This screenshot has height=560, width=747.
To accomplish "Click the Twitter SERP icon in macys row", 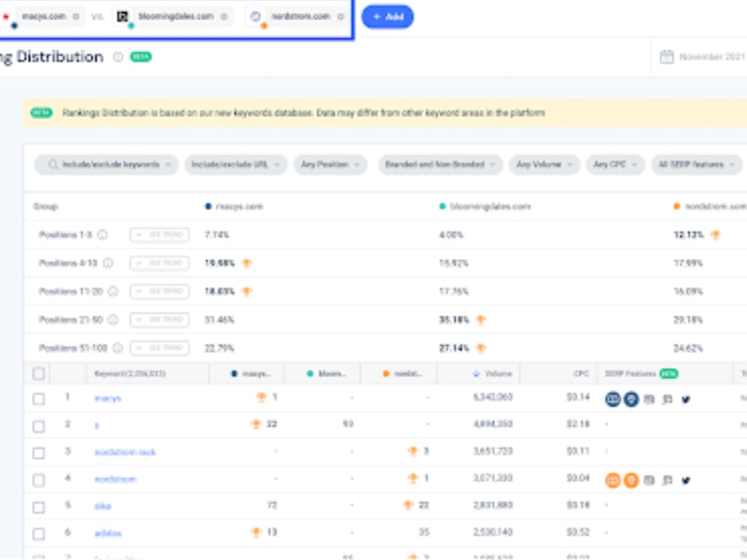I will pos(686,399).
